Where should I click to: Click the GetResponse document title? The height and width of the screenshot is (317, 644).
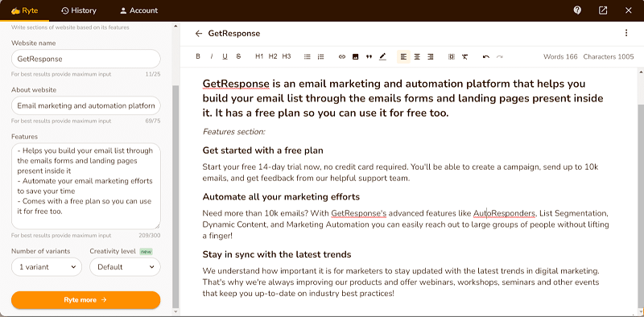(x=234, y=34)
